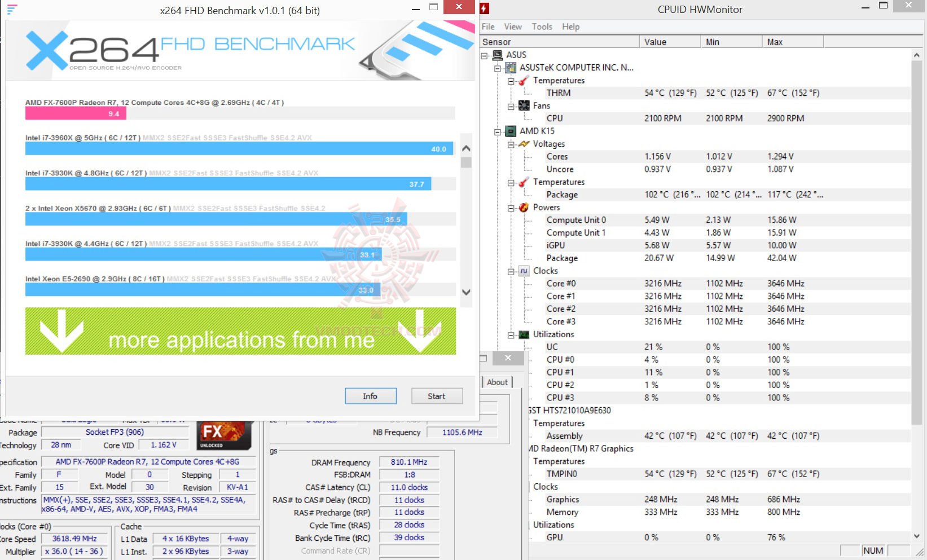
Task: Open the File menu in HWMonitor
Action: click(x=488, y=27)
